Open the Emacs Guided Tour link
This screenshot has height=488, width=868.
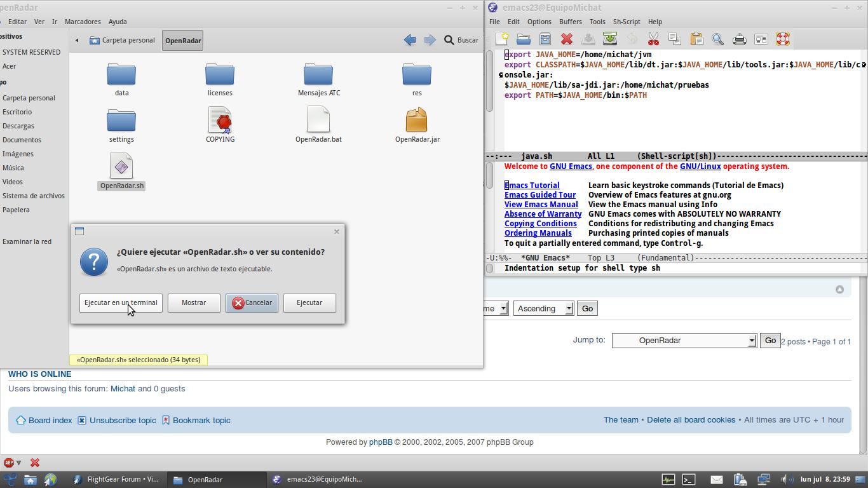point(540,195)
